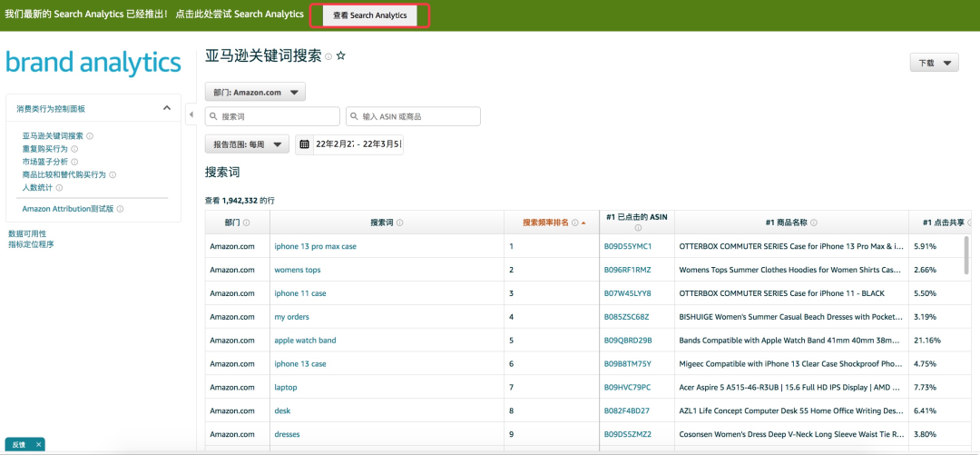Open Amazon Attribution测试版 link

tap(68, 209)
